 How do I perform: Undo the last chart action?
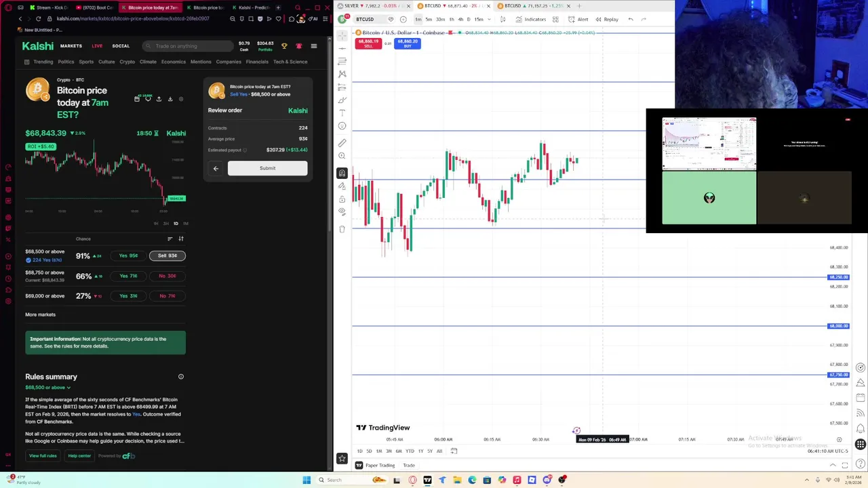630,19
